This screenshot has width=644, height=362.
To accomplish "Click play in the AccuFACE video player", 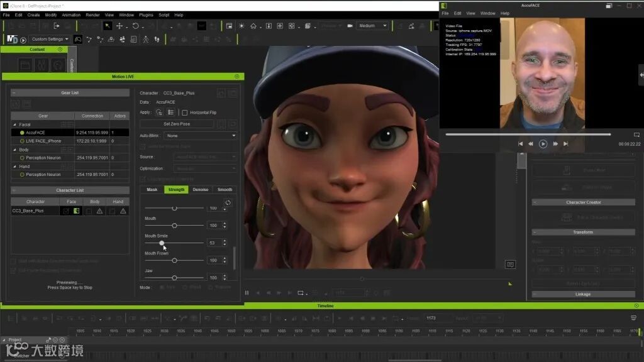I will pos(543,144).
